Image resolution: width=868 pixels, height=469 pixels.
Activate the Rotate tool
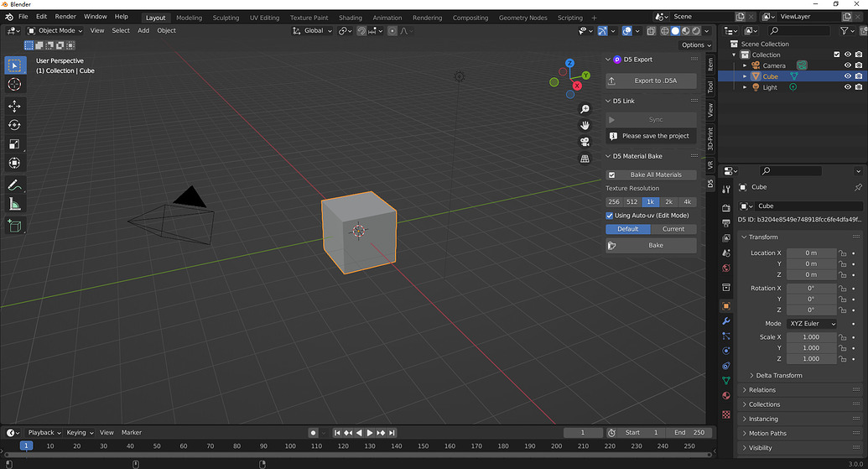point(14,125)
